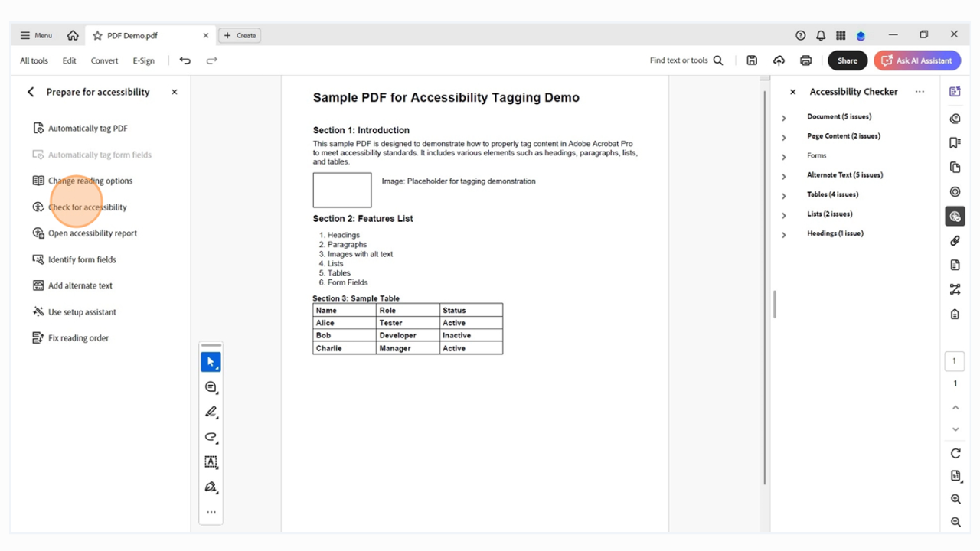The width and height of the screenshot is (980, 551).
Task: Expand Alternate Text (5 issues)
Action: click(x=783, y=176)
